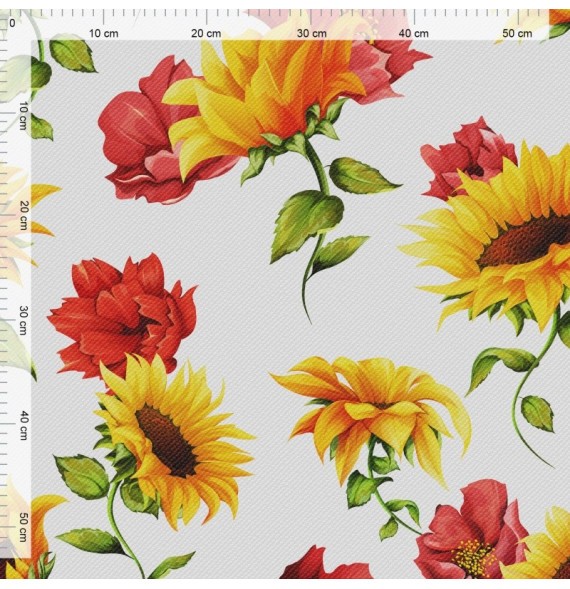Click the 10 cm label on left ruler

click(23, 116)
